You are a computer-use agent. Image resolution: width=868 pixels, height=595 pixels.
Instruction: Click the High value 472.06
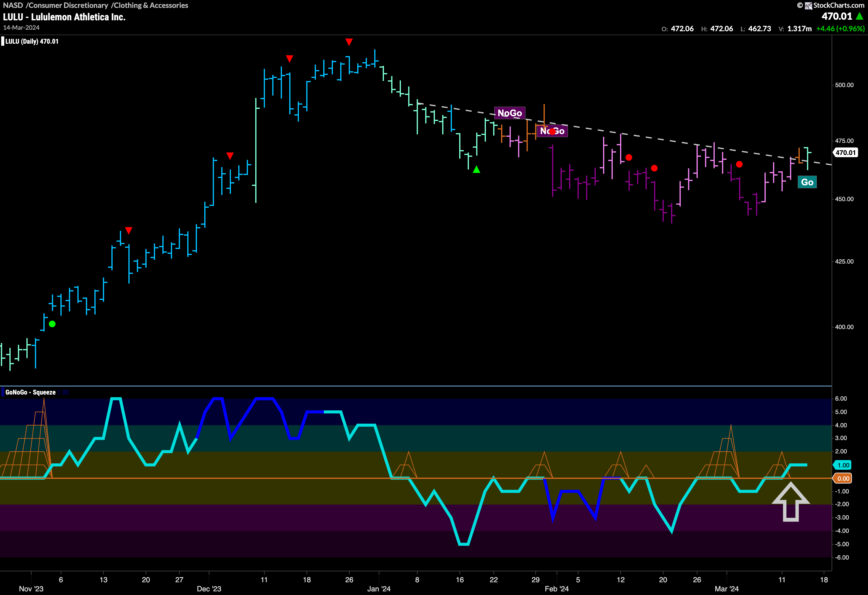click(x=722, y=29)
